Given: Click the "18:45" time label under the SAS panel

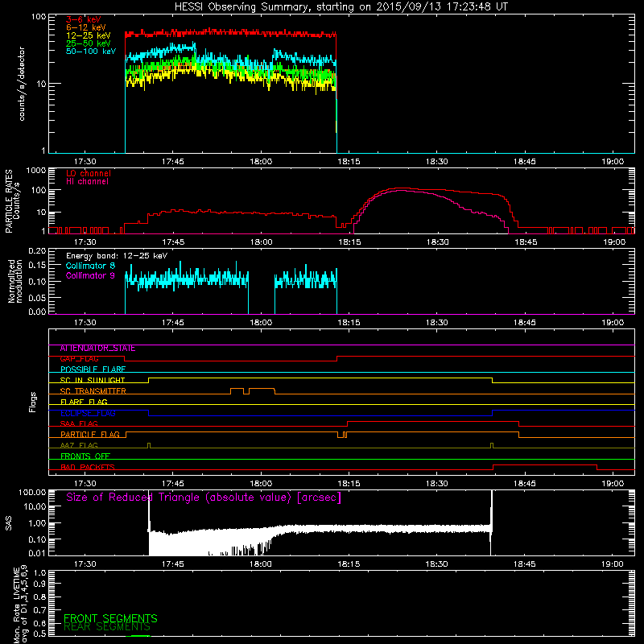Looking at the screenshot, I should (525, 564).
